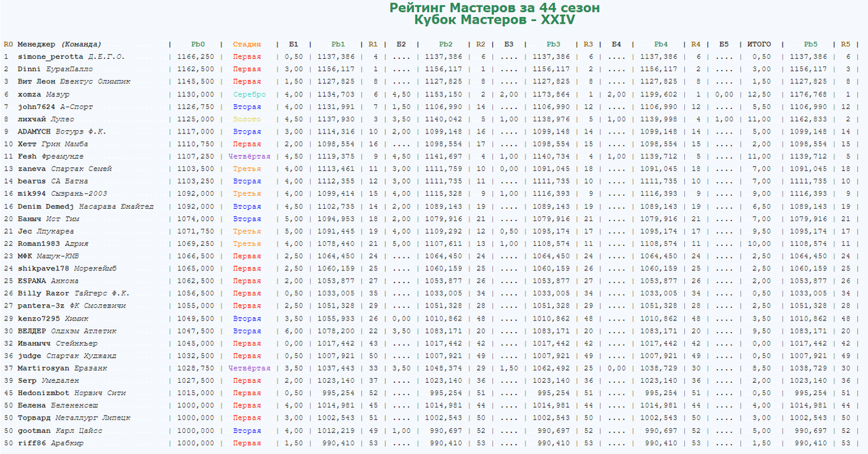Click manager Roman1983
The image size is (868, 454).
[x=39, y=243]
